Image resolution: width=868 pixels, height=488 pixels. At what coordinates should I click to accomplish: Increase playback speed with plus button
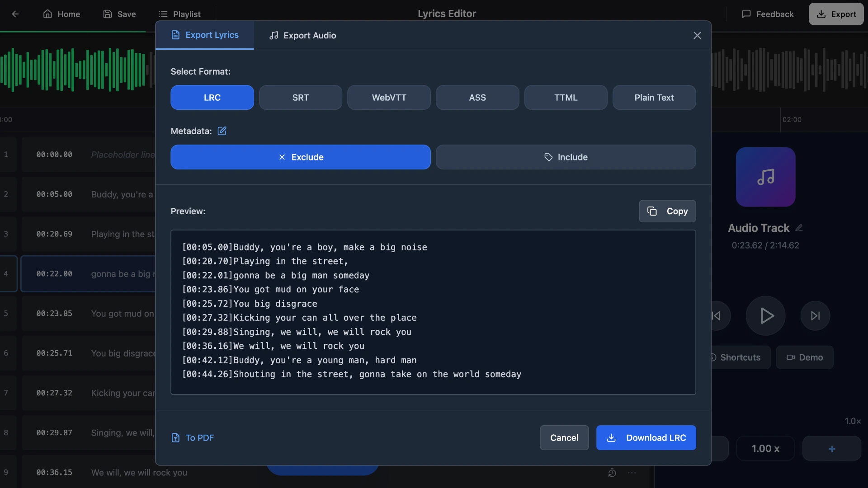click(x=832, y=448)
